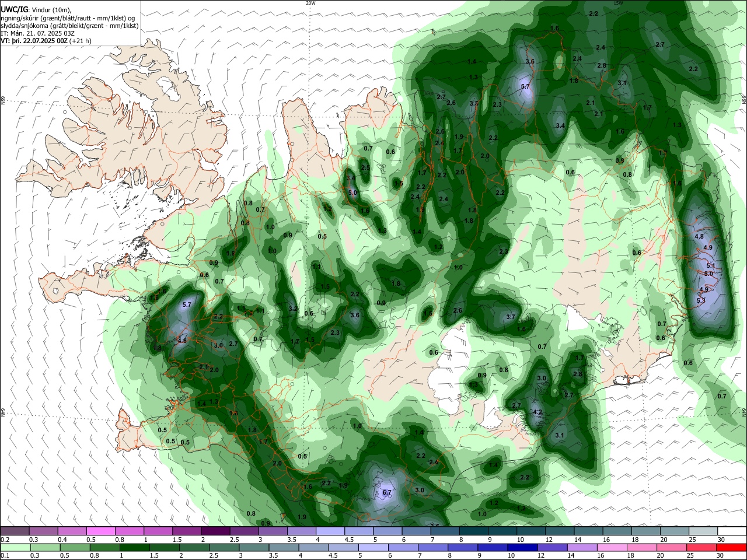Pick the darkest green lower legend swatch between 1 and 1.5
Viewport: 747px width, 560px height.
point(134,547)
